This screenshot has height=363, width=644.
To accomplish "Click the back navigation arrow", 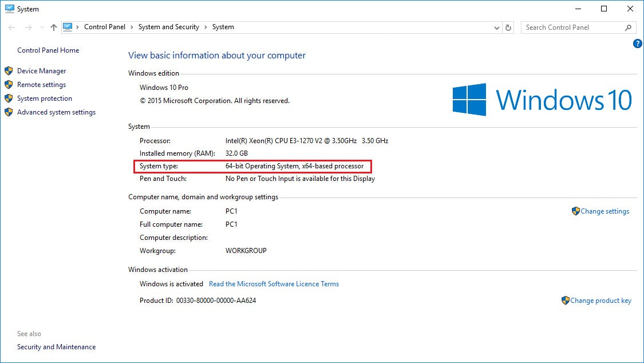I will 11,27.
